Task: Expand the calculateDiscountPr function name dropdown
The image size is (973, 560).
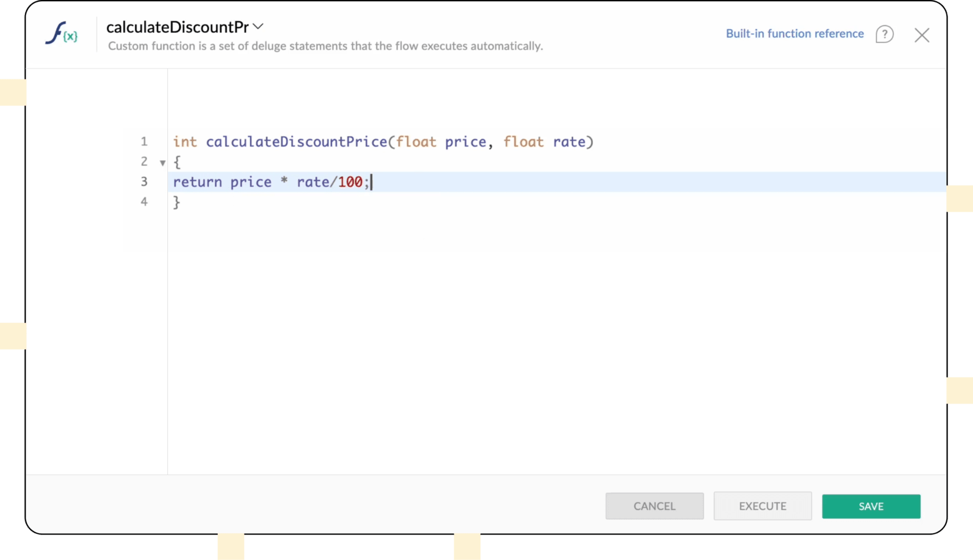Action: (258, 26)
